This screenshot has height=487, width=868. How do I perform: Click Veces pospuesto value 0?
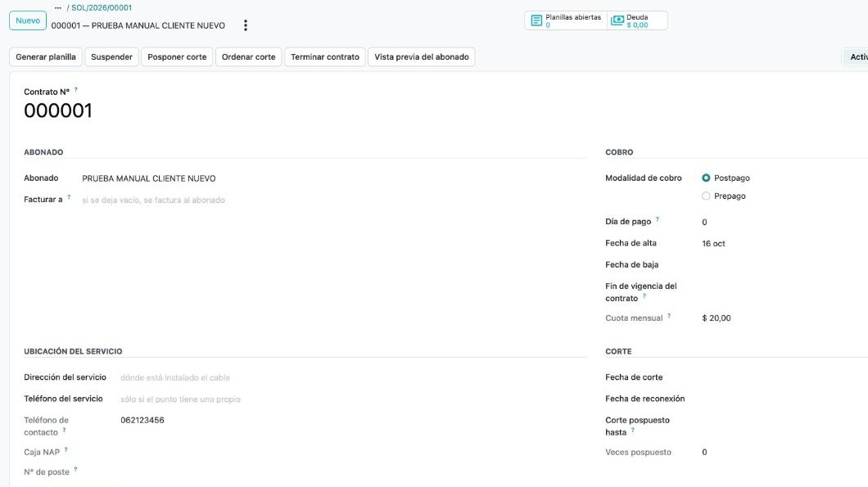pos(704,452)
